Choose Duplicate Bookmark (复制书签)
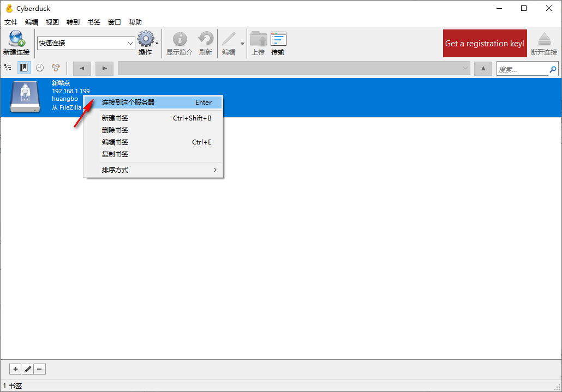 click(x=153, y=154)
